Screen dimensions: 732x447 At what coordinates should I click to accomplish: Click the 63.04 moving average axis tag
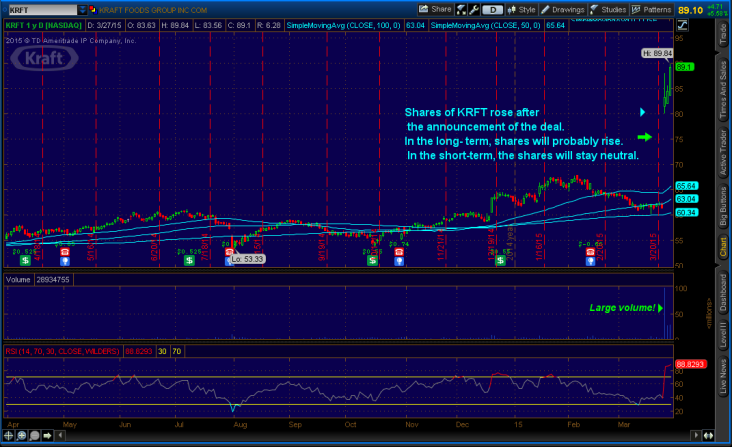[686, 199]
